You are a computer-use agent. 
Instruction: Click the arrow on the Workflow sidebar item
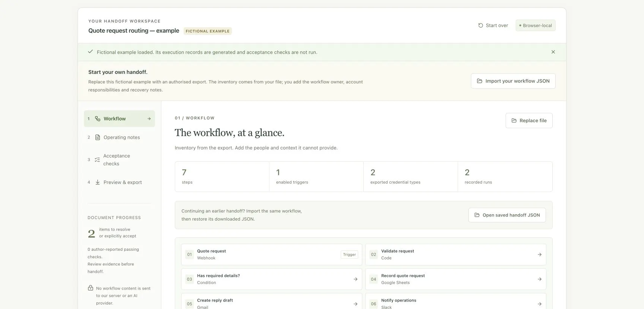coord(149,119)
